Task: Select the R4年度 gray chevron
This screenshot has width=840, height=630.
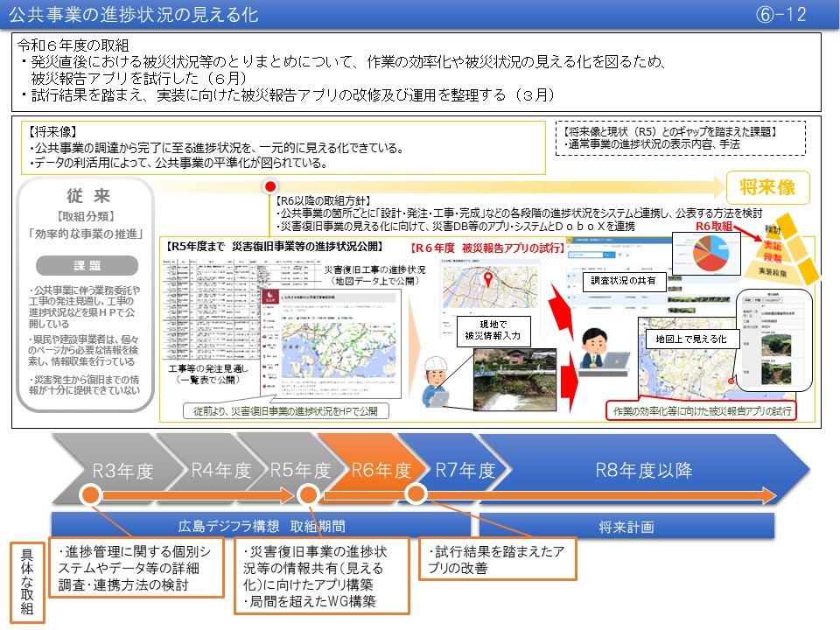Action: [x=220, y=470]
